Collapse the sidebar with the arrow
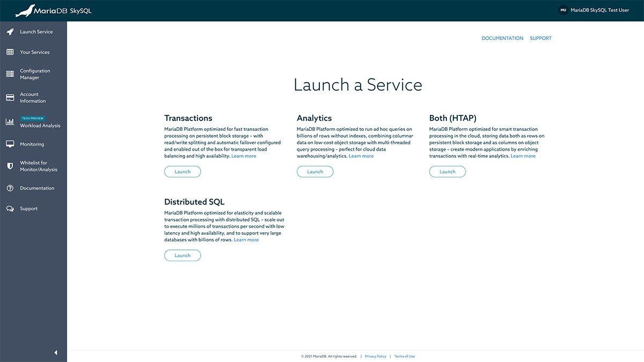This screenshot has width=644, height=362. click(56, 352)
